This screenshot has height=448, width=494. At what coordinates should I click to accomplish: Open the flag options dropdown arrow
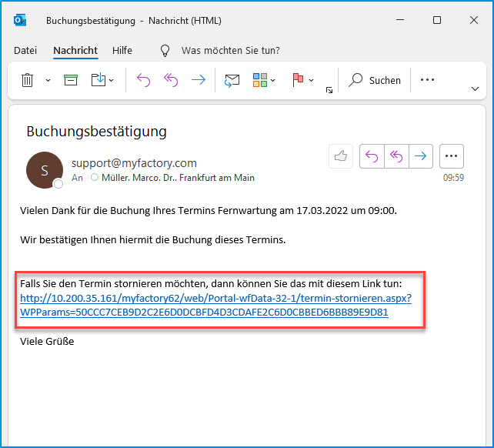(x=312, y=80)
